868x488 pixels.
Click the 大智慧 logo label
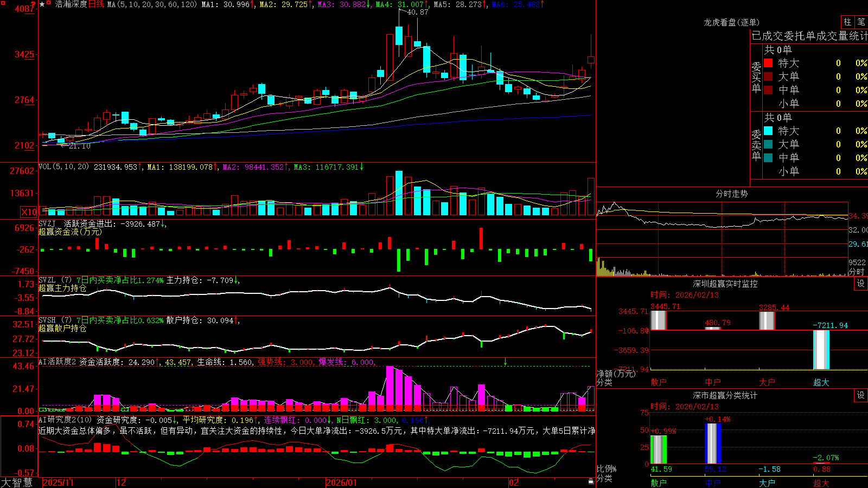(x=17, y=483)
